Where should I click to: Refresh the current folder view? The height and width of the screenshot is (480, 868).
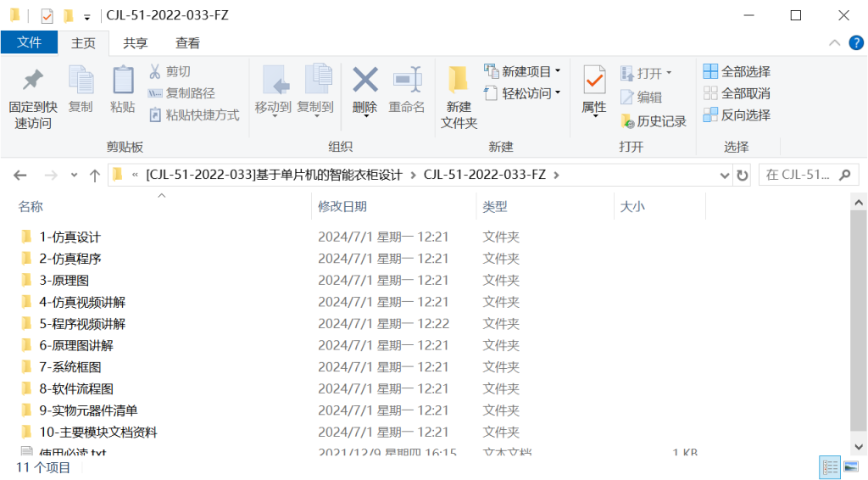(743, 176)
